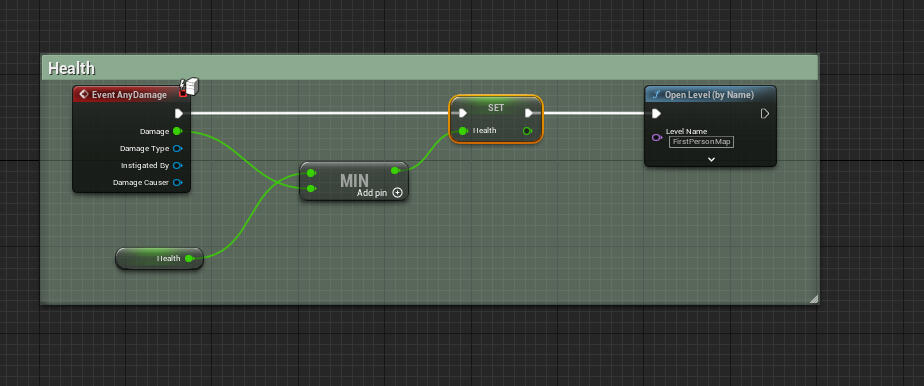Click the bottom input pin of MIN node

(x=311, y=189)
